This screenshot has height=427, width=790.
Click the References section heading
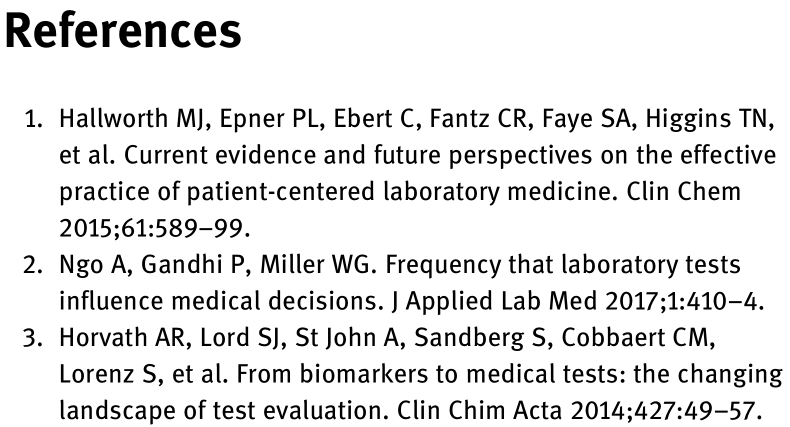(x=125, y=32)
